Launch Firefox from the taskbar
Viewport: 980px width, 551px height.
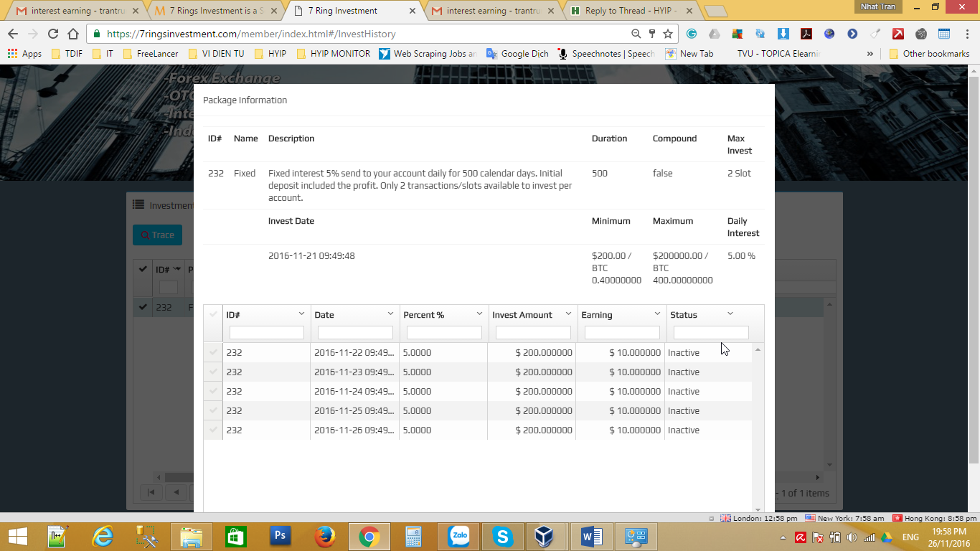325,537
